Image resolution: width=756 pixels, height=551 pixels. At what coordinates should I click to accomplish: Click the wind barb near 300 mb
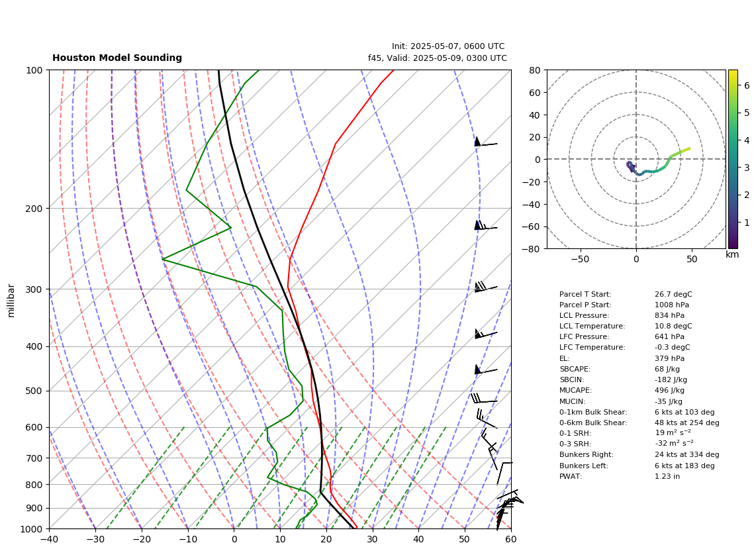click(x=485, y=287)
